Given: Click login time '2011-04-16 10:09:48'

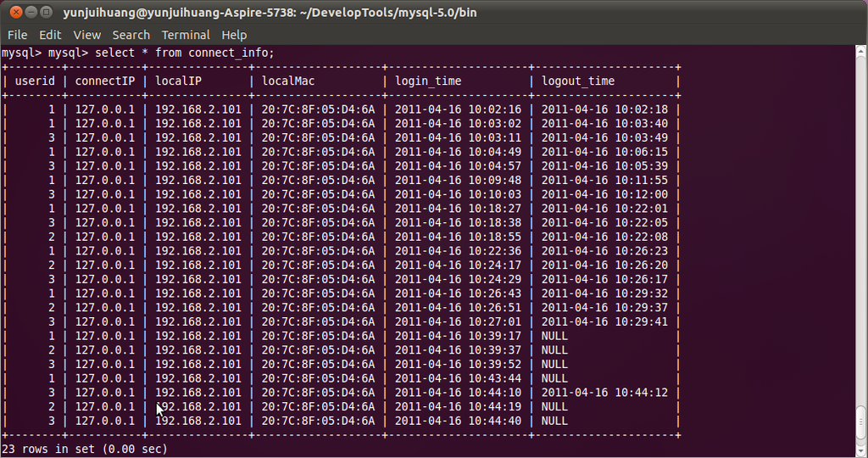Looking at the screenshot, I should (458, 181).
